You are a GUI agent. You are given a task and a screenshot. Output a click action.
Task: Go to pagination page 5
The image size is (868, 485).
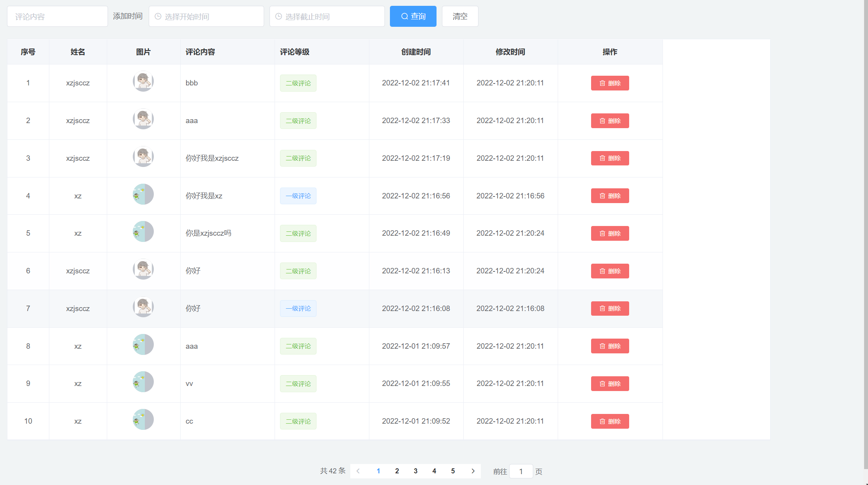(x=453, y=471)
